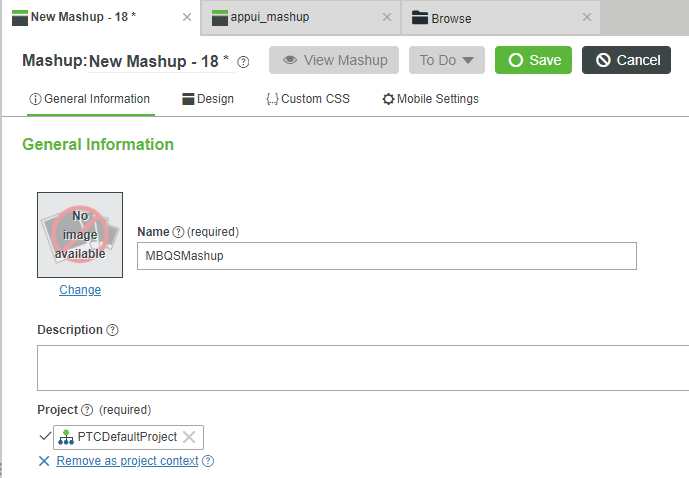The width and height of the screenshot is (689, 478).
Task: Open the Custom CSS tab
Action: point(308,99)
